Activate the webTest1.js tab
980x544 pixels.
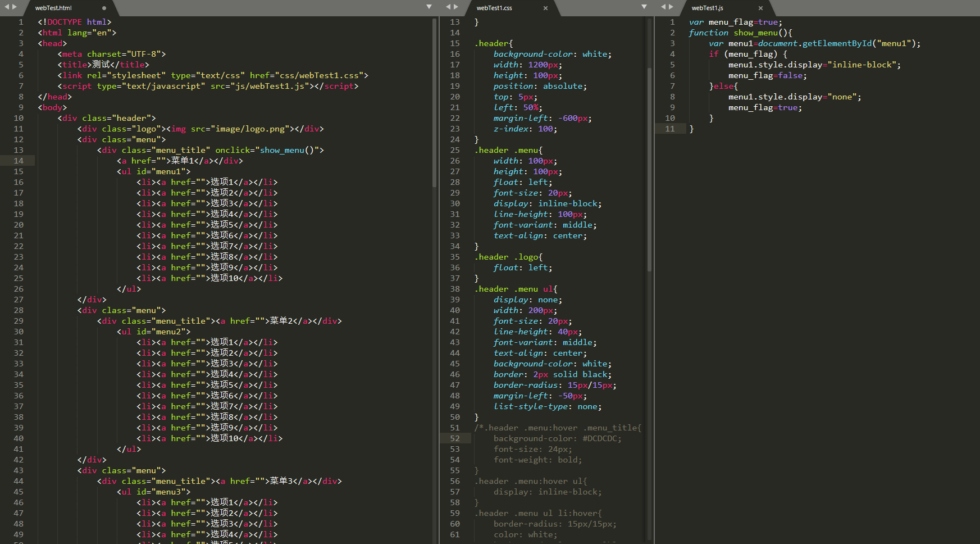pyautogui.click(x=707, y=8)
